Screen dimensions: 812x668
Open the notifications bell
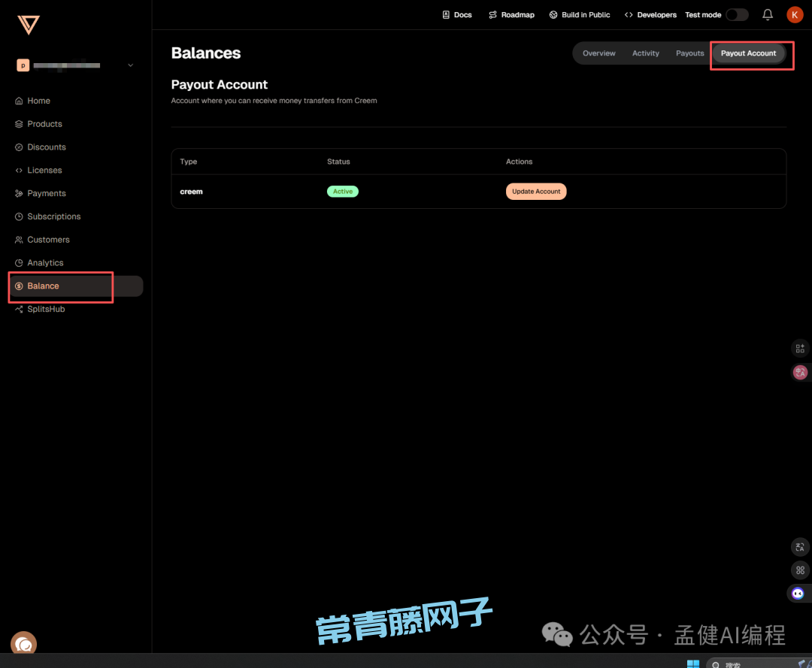tap(768, 14)
